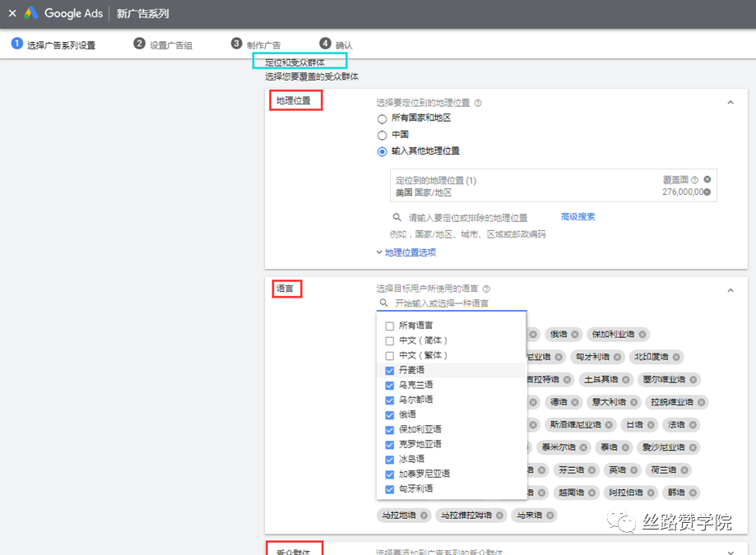Remove the 英语 language chip
Image resolution: width=756 pixels, height=555 pixels.
click(x=633, y=469)
